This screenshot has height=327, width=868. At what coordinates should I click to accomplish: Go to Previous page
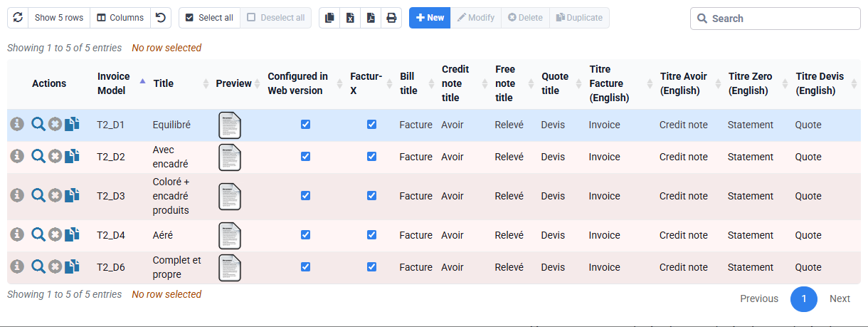click(759, 299)
